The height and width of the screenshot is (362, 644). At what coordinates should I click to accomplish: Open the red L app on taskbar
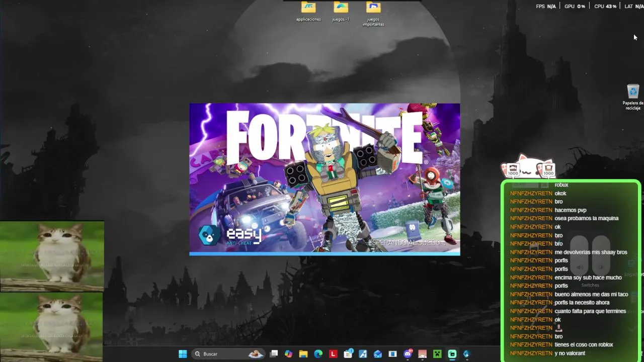(333, 354)
